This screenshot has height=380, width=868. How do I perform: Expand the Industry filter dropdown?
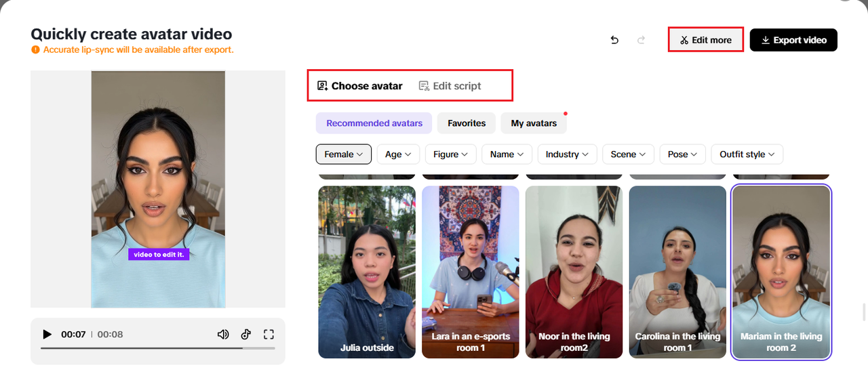[567, 154]
